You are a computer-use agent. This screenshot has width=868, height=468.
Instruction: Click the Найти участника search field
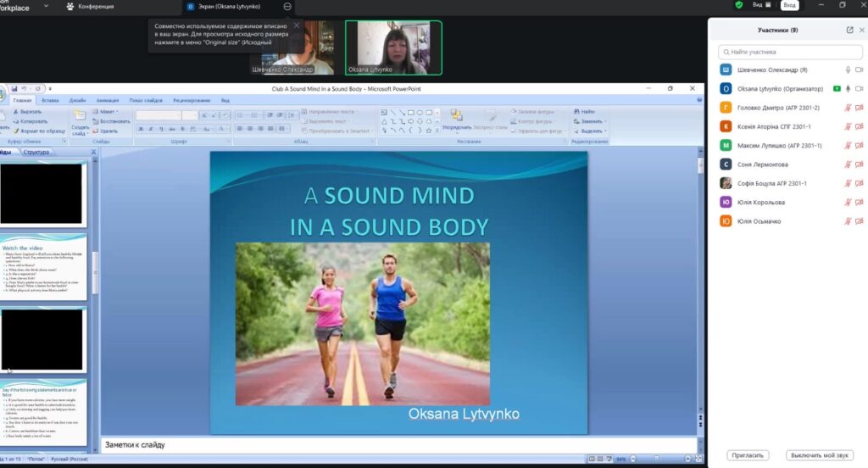pyautogui.click(x=787, y=52)
